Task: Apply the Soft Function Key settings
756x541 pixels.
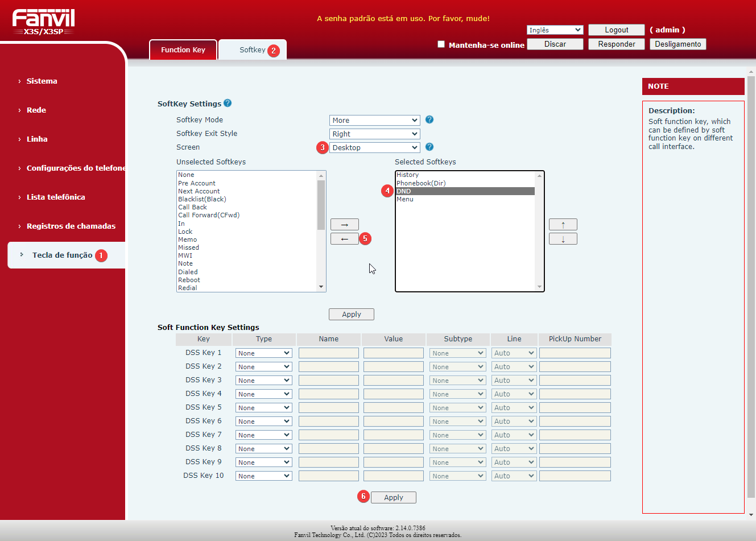Action: (393, 497)
